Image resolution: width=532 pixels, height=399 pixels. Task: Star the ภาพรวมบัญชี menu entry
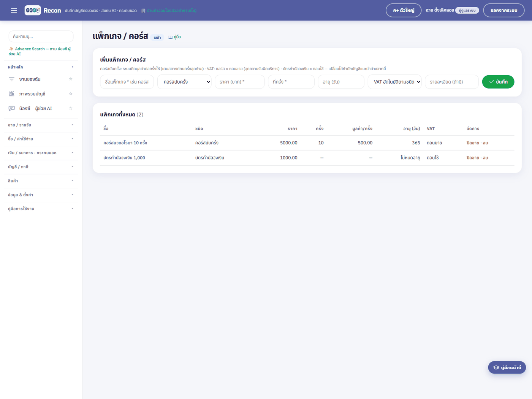pyautogui.click(x=71, y=93)
